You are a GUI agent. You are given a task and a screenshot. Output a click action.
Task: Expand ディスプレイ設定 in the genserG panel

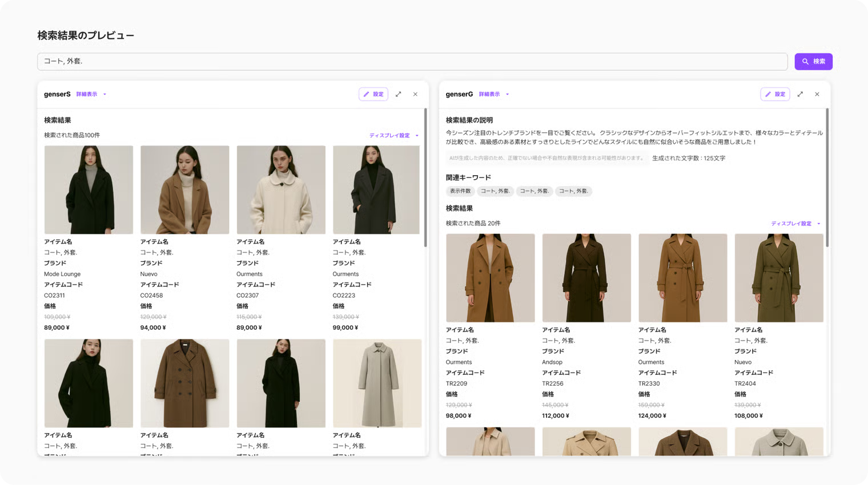pyautogui.click(x=795, y=224)
